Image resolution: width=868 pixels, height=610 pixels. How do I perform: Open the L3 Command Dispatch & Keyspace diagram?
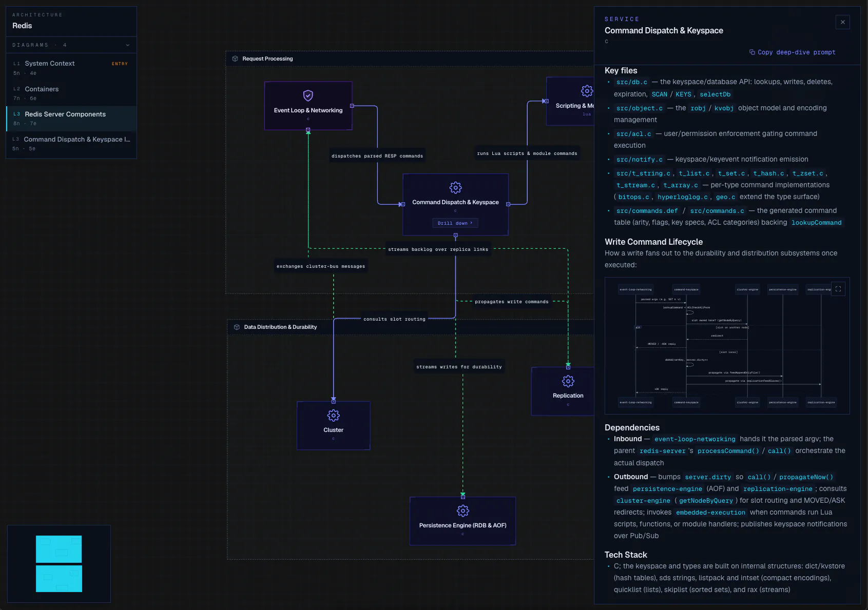(x=71, y=144)
